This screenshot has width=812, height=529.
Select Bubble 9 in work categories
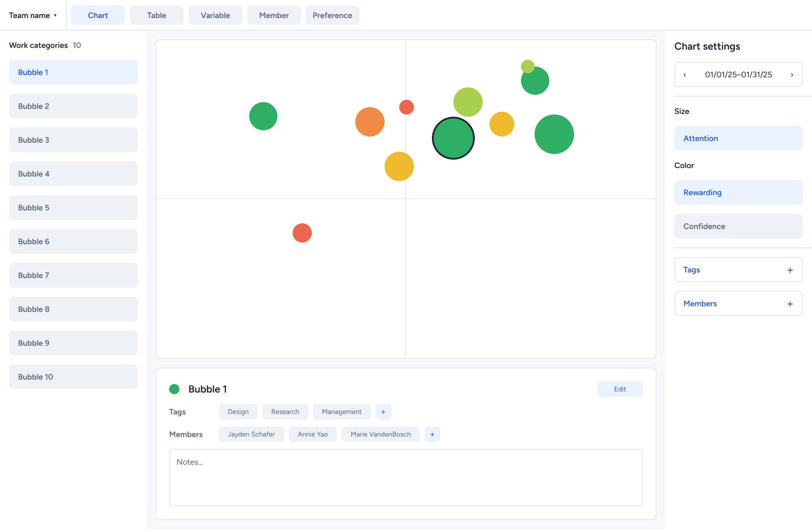(73, 343)
